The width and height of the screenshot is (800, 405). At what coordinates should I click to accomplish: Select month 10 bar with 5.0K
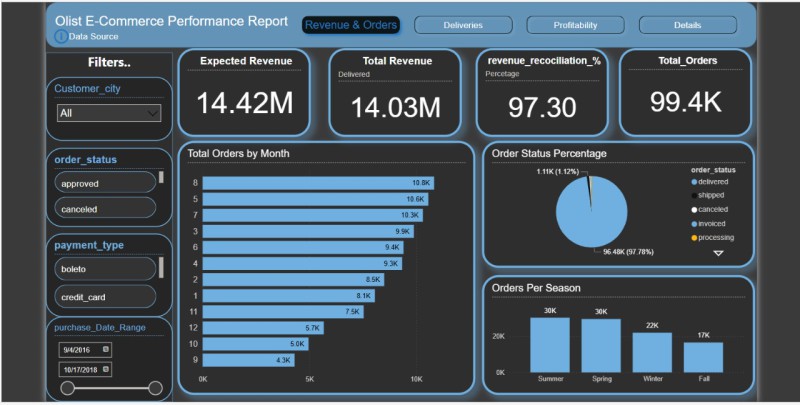256,344
